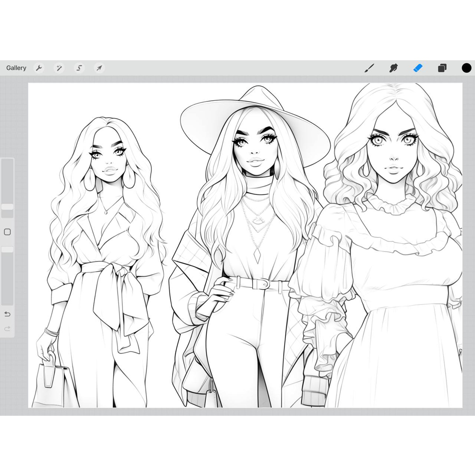
Task: Redo the undone stroke
Action: (7, 328)
